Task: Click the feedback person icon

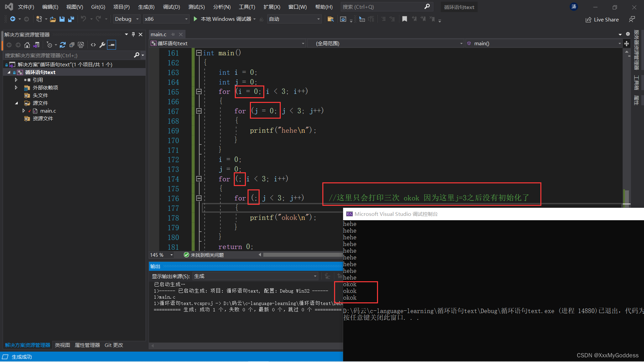Action: click(x=632, y=19)
